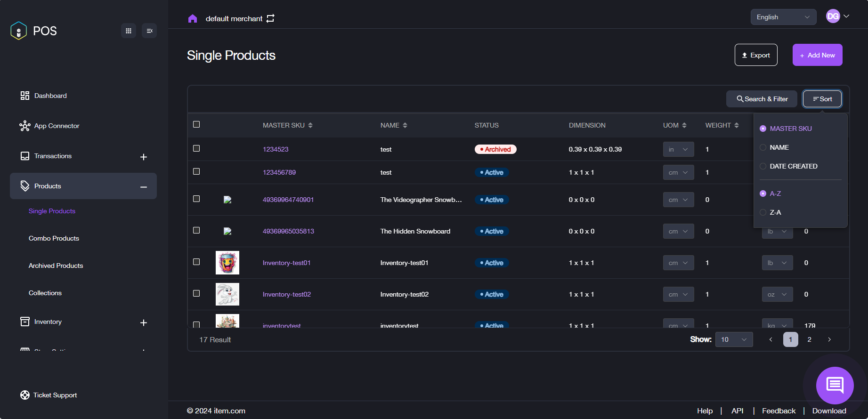This screenshot has height=419, width=868.
Task: Toggle the select-all header checkbox
Action: (196, 124)
